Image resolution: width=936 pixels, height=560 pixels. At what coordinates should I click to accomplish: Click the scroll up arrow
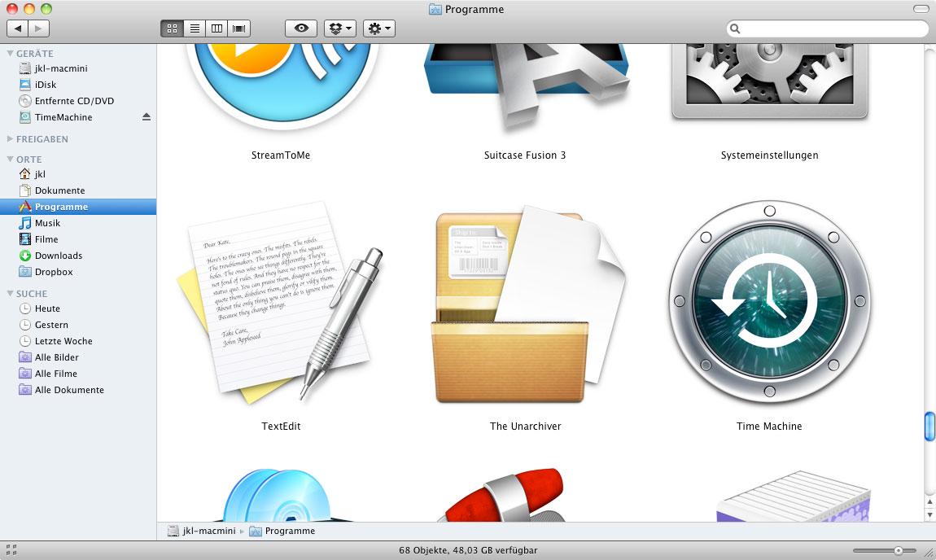pyautogui.click(x=929, y=502)
